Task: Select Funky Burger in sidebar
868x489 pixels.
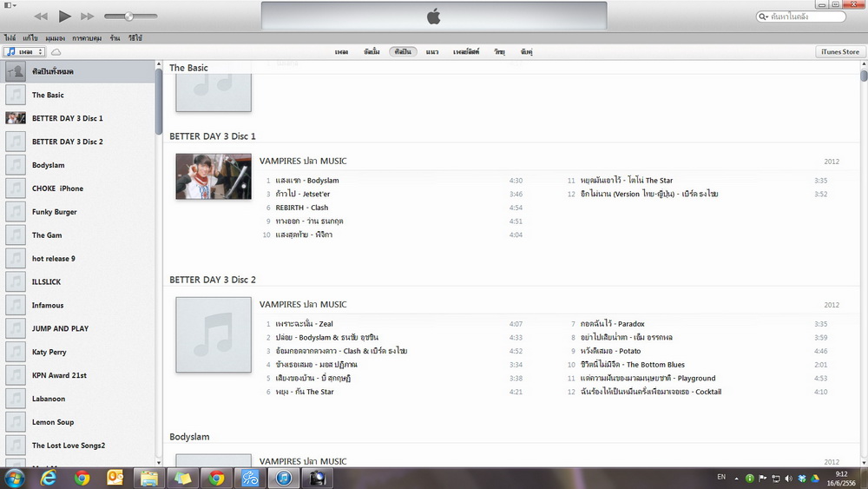Action: (77, 212)
